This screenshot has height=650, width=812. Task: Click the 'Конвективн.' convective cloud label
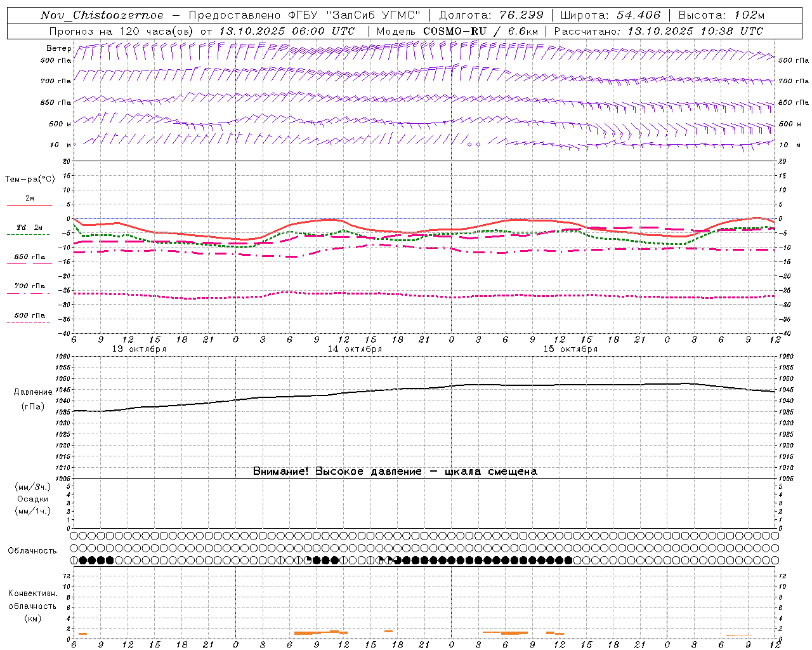[x=32, y=594]
